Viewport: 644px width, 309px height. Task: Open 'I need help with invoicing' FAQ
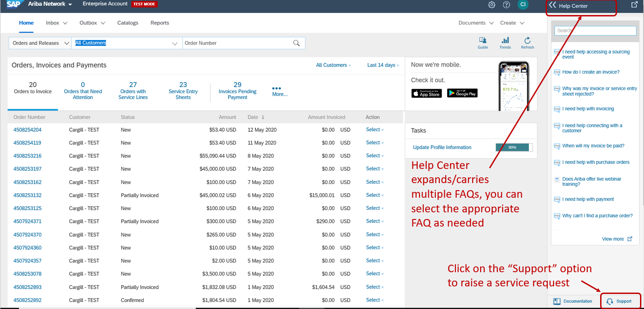(588, 109)
